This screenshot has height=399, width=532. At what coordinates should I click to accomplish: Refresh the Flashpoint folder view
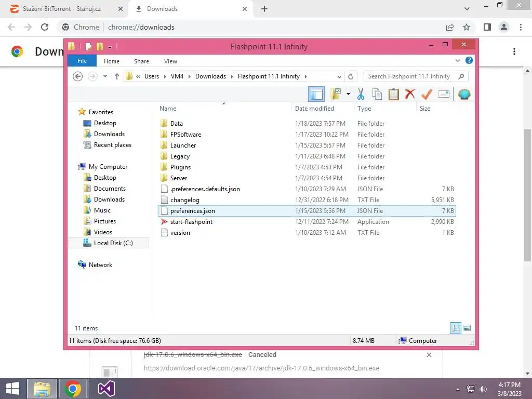pyautogui.click(x=351, y=76)
